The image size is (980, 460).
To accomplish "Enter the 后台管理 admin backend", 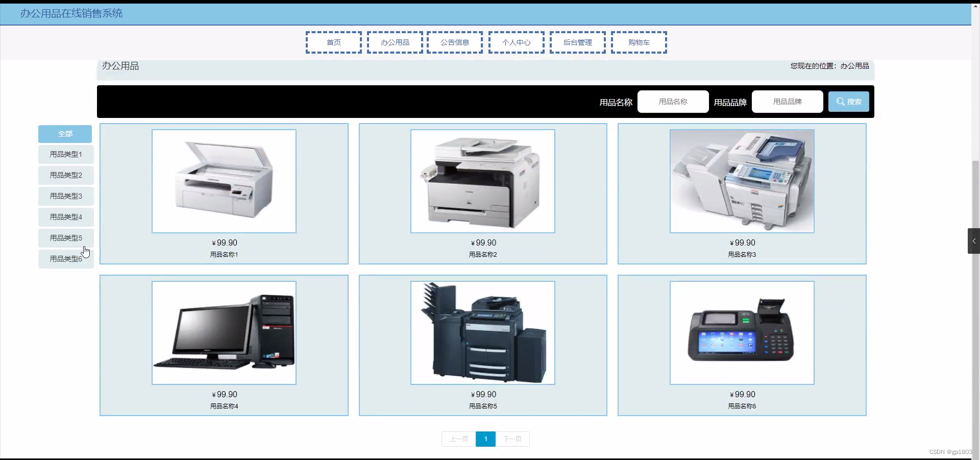I will click(577, 42).
